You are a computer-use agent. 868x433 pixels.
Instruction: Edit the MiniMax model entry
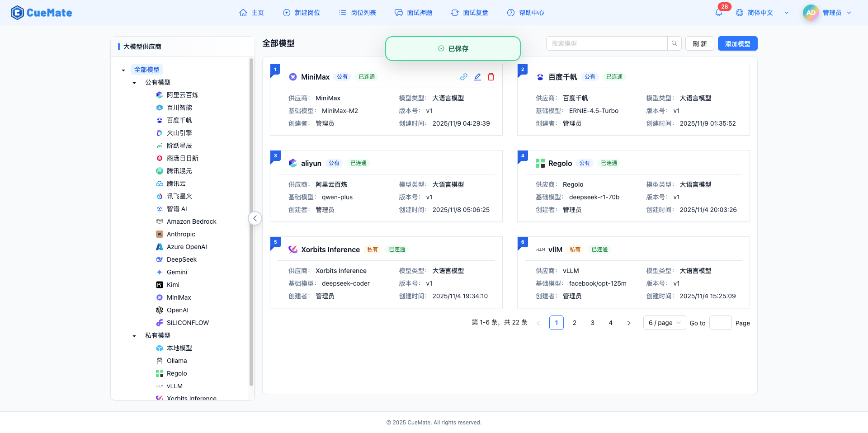point(477,77)
